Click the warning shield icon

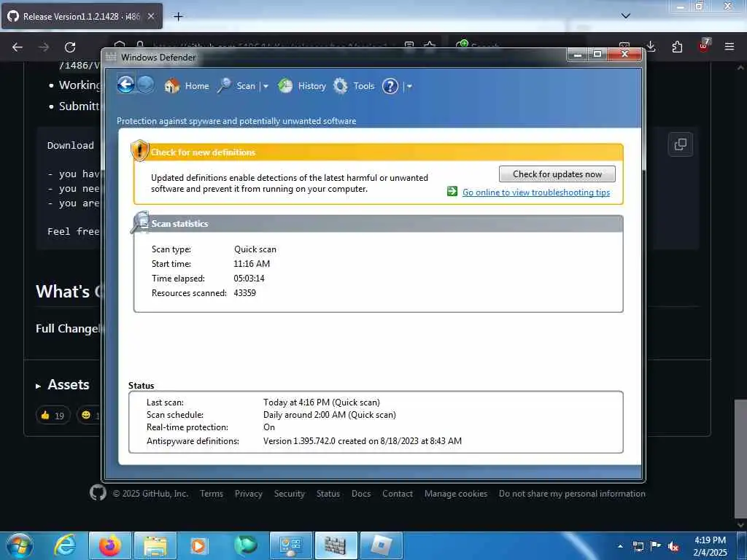(139, 150)
